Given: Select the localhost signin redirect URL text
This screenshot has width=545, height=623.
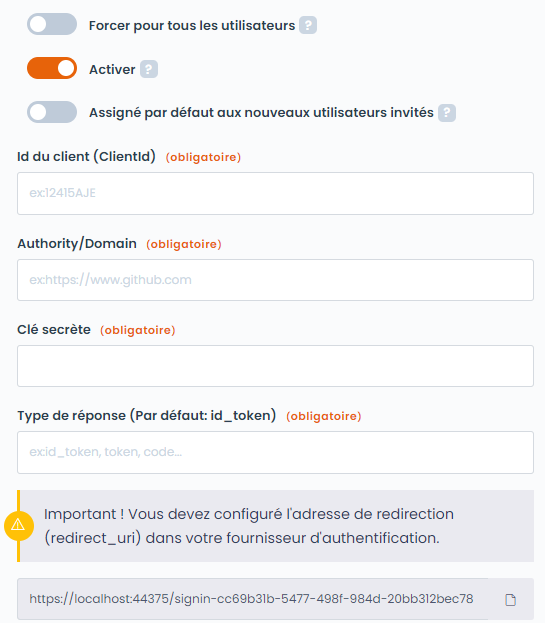Looking at the screenshot, I should click(x=251, y=599).
